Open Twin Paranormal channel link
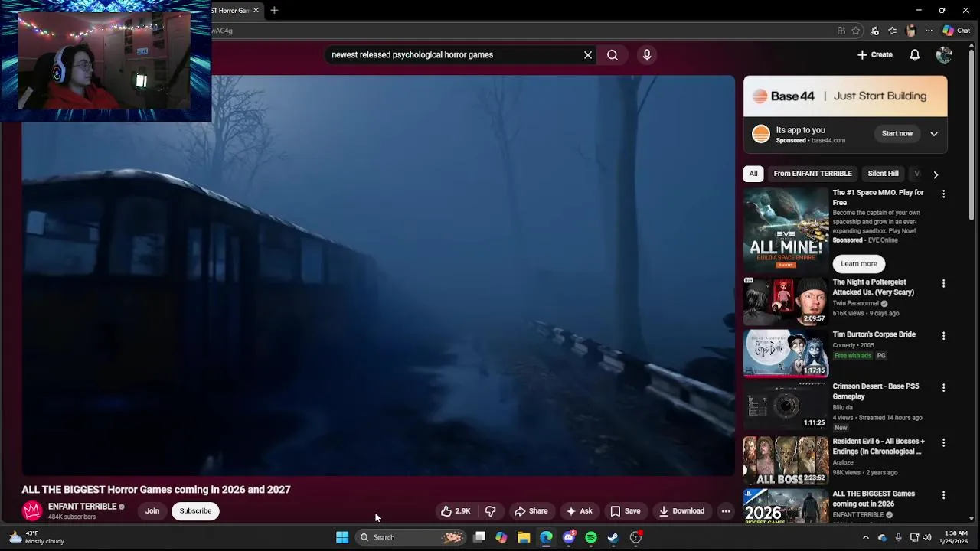 pyautogui.click(x=855, y=304)
